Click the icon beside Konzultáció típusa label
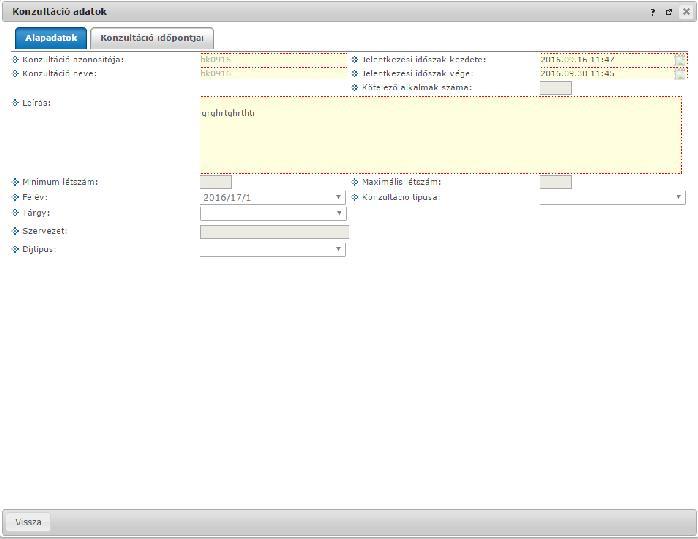Viewport: 698px width, 539px height. click(355, 197)
